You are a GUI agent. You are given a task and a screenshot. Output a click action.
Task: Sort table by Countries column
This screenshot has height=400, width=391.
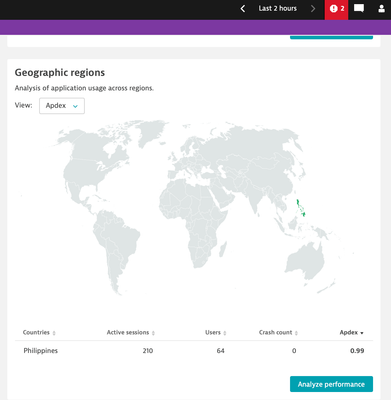39,332
